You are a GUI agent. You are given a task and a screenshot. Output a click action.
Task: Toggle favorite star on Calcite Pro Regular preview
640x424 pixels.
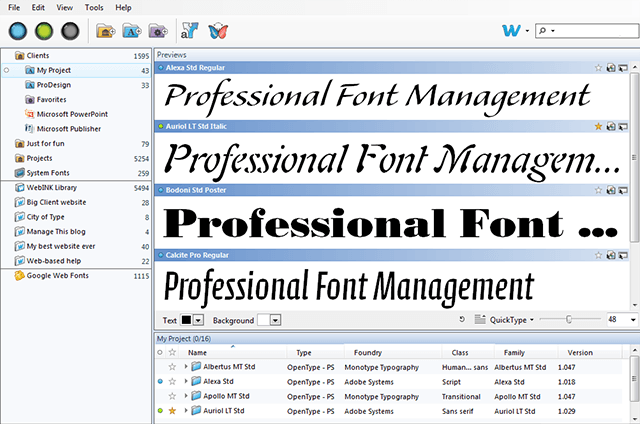pos(598,255)
